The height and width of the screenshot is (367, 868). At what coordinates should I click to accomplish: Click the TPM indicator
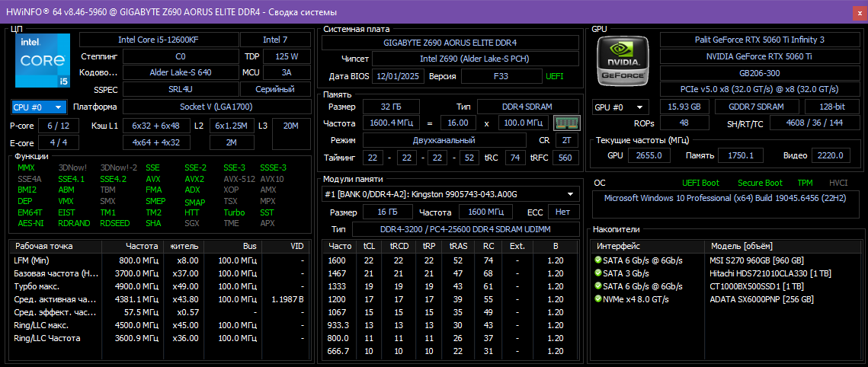click(805, 183)
